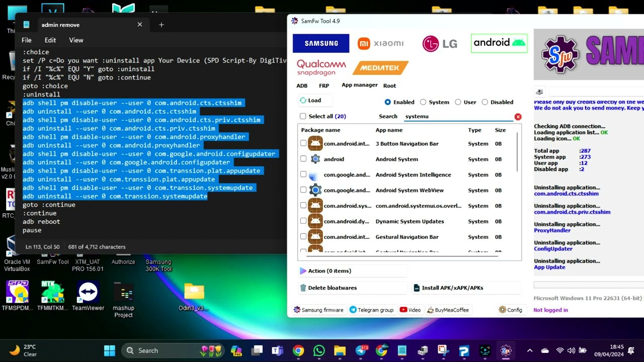This screenshot has width=644, height=362.
Task: Switch to the Root tab
Action: [x=389, y=86]
